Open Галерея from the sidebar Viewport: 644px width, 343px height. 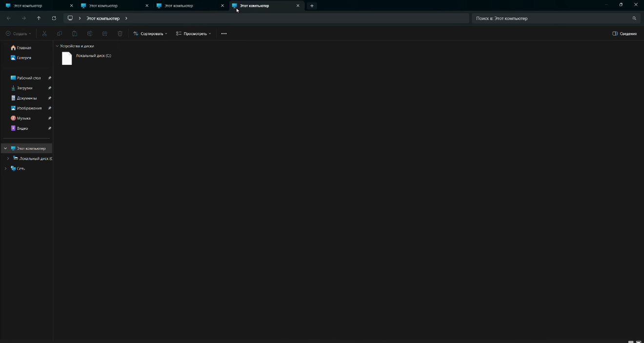point(23,58)
